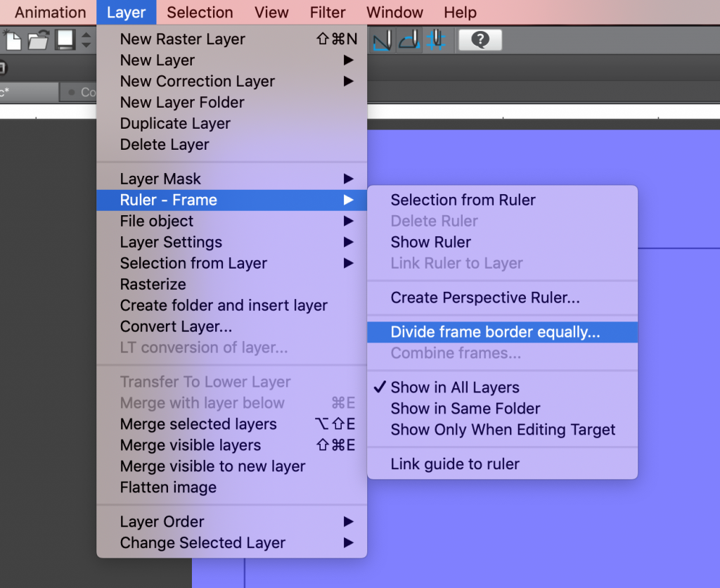Screen dimensions: 720x588
Task: Click the Save icon in toolbar
Action: tap(65, 40)
